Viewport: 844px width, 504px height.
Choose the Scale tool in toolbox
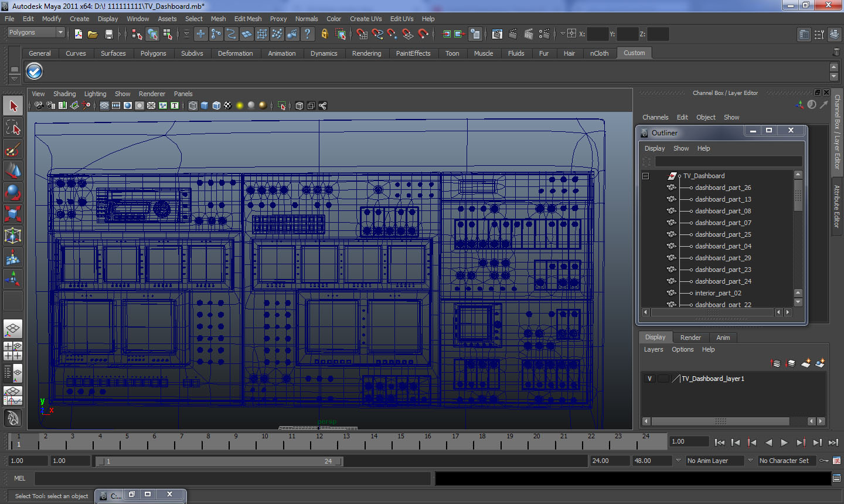pyautogui.click(x=13, y=214)
